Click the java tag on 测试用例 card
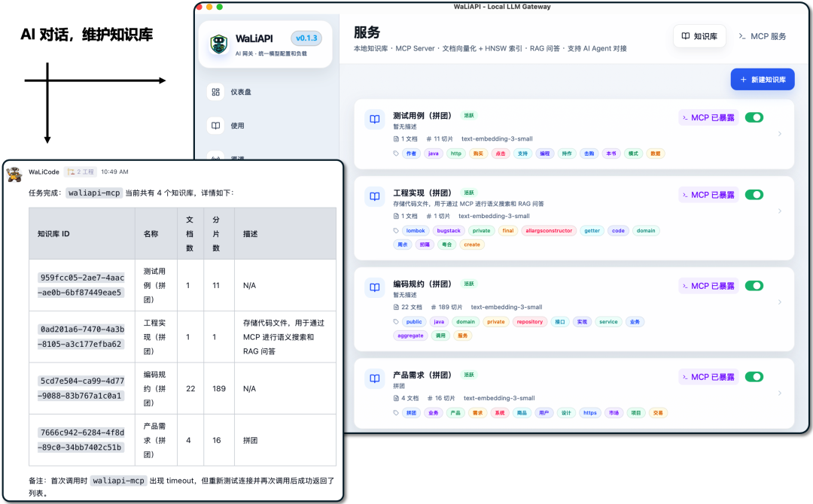The image size is (813, 504). click(x=433, y=153)
